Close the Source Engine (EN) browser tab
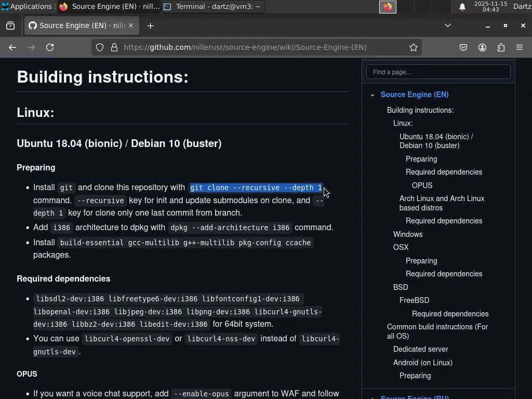This screenshot has width=532, height=399. tap(131, 25)
